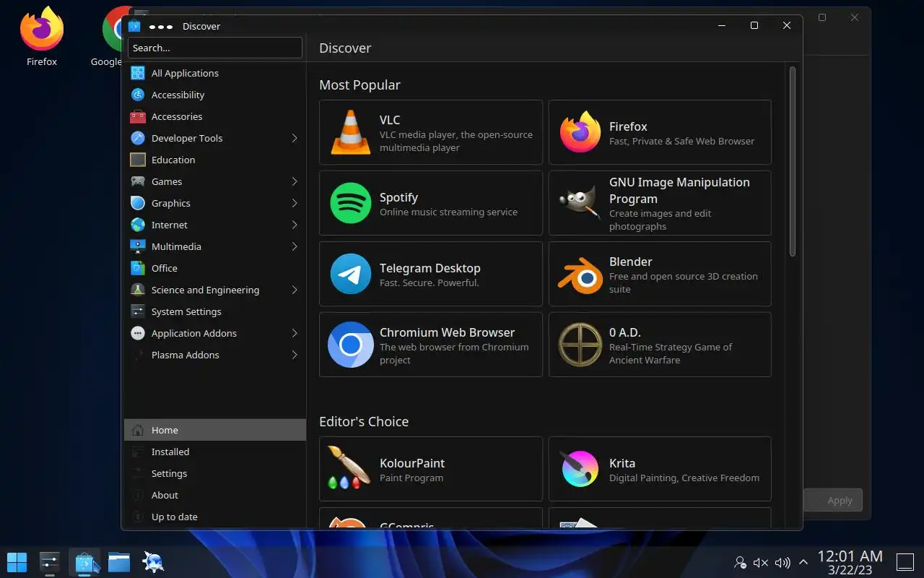
Task: Open the About page
Action: [215, 495]
